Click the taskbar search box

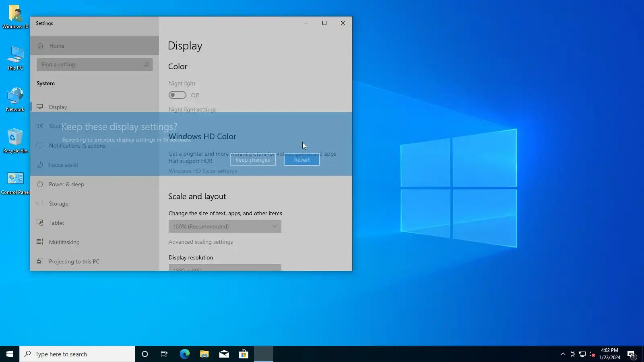77,354
